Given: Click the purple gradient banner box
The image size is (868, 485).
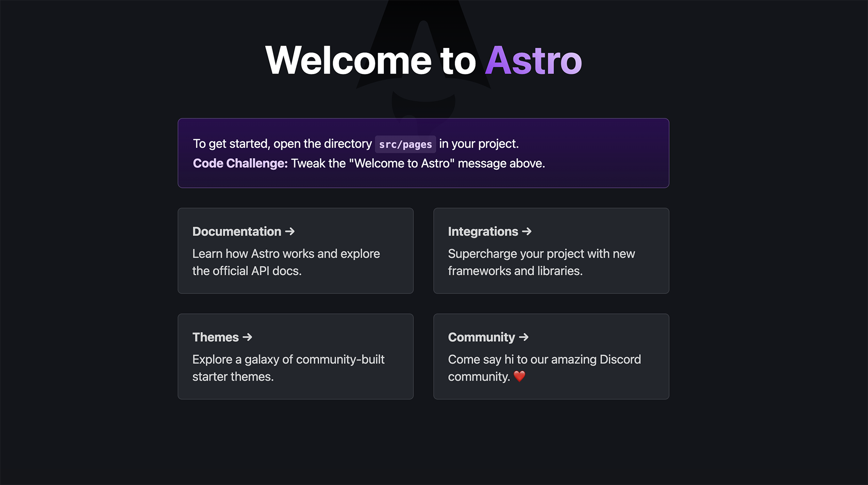Looking at the screenshot, I should pyautogui.click(x=423, y=153).
